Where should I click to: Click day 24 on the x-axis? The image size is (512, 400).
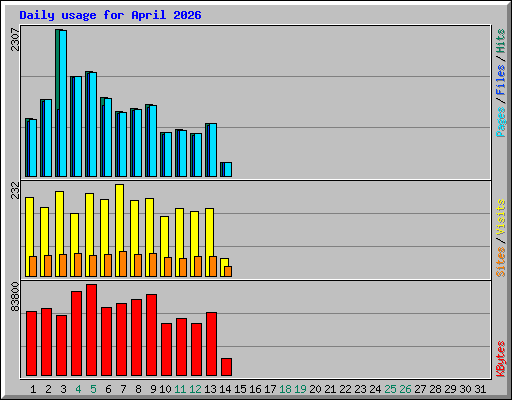point(375,389)
